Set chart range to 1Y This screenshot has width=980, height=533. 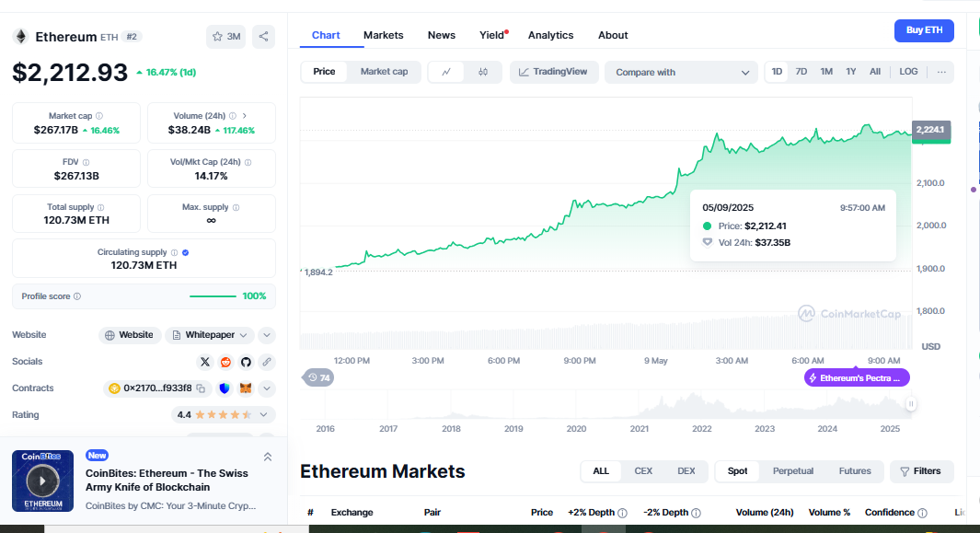tap(850, 72)
